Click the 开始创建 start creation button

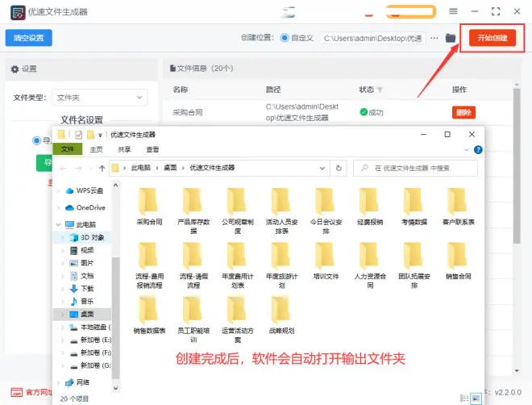(x=493, y=38)
